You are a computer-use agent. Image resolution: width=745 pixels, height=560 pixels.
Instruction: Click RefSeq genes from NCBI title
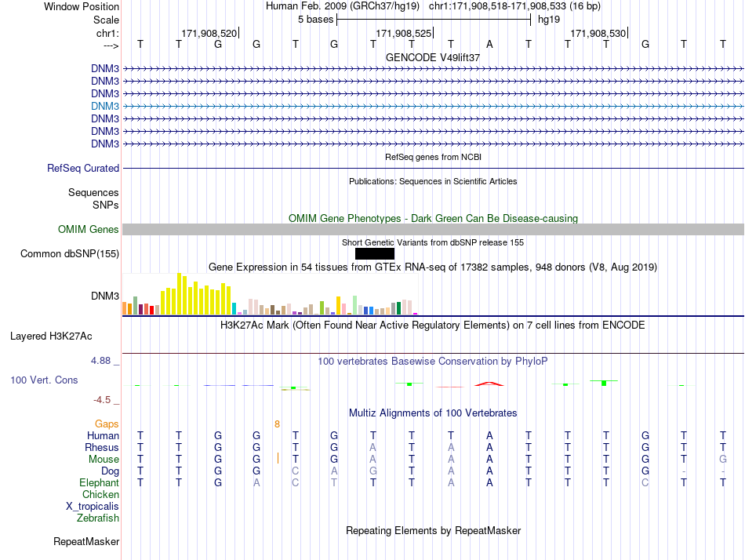[x=433, y=157]
